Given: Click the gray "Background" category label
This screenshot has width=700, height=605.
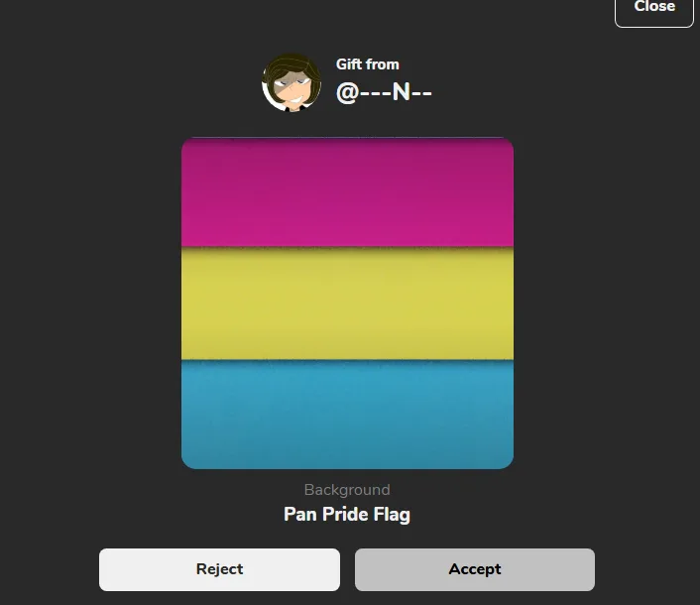Looking at the screenshot, I should tap(347, 490).
